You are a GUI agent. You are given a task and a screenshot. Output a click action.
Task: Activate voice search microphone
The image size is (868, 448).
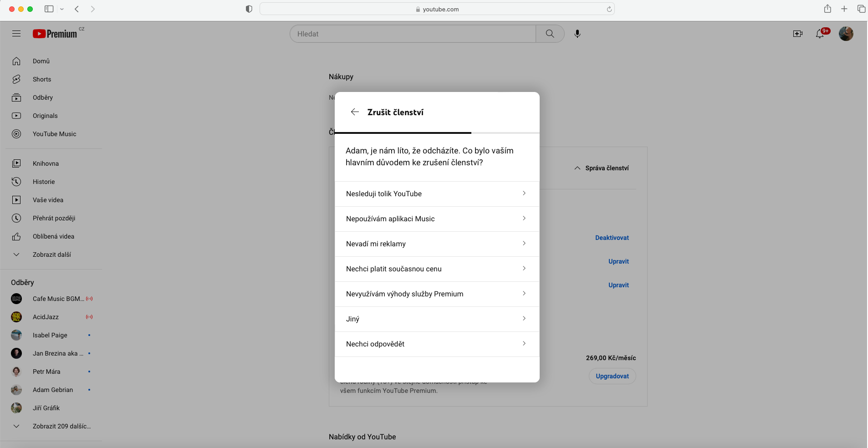click(x=577, y=34)
